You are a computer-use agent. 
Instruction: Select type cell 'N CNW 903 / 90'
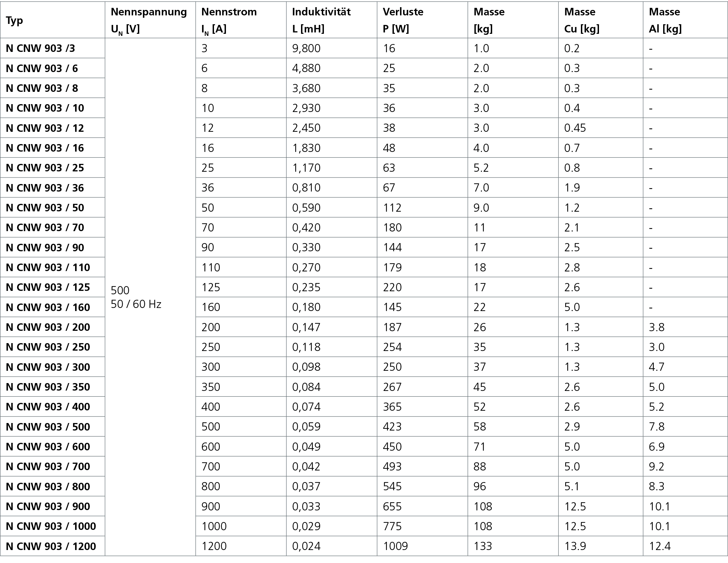[53, 248]
